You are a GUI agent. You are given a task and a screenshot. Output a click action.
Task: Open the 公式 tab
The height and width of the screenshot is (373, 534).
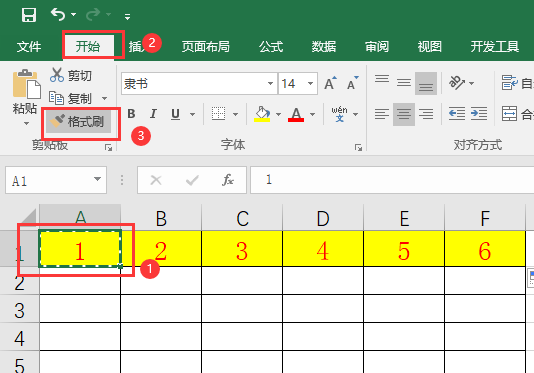click(x=271, y=47)
